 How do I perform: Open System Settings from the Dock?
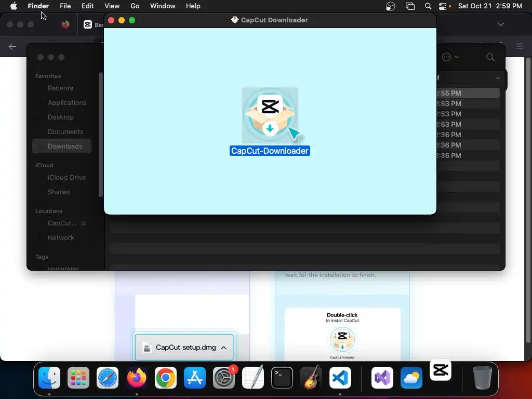pyautogui.click(x=224, y=378)
